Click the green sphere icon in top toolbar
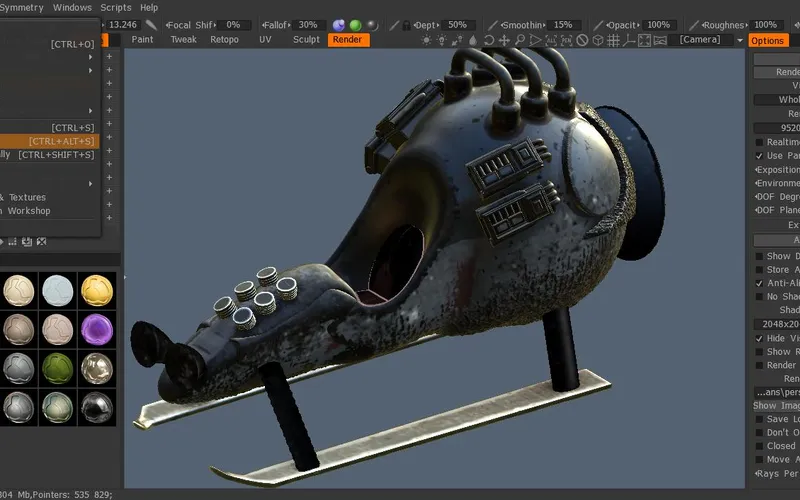This screenshot has width=800, height=500. point(355,24)
